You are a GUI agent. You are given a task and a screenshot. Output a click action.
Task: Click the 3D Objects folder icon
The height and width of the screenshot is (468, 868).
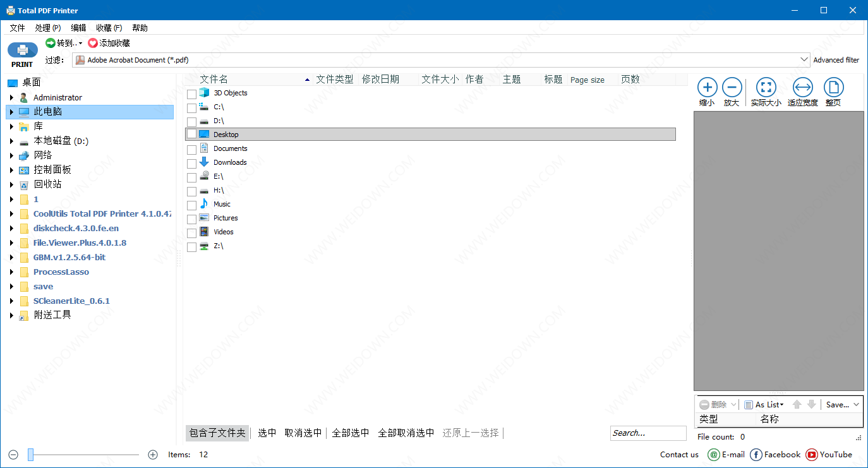point(204,93)
